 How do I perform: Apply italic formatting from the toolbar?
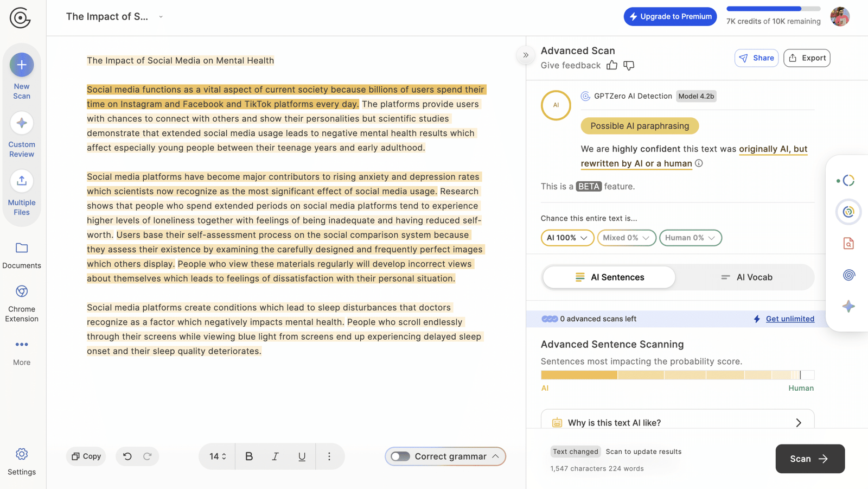tap(275, 456)
